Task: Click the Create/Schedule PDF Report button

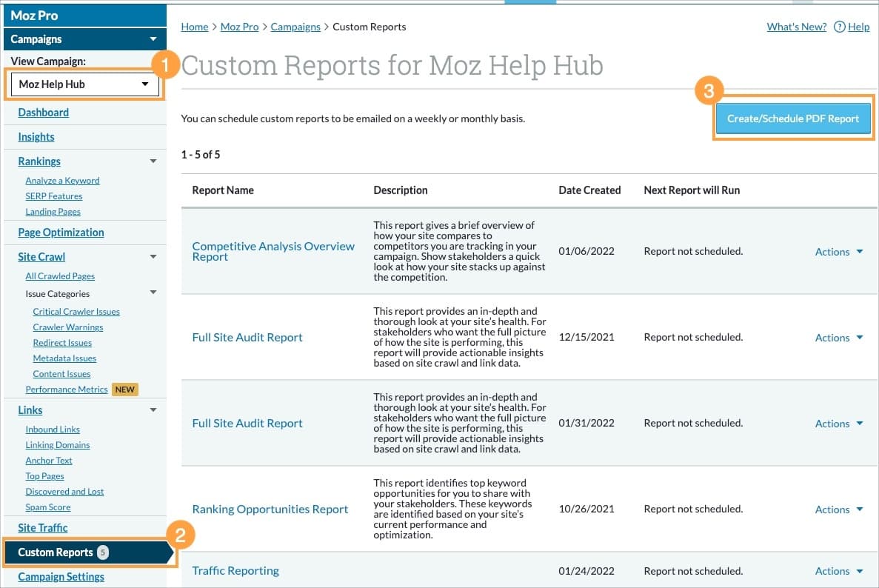Action: 793,118
